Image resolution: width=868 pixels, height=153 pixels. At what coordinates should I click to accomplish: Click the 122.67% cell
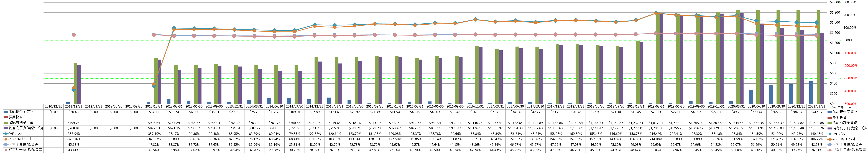click(x=315, y=133)
